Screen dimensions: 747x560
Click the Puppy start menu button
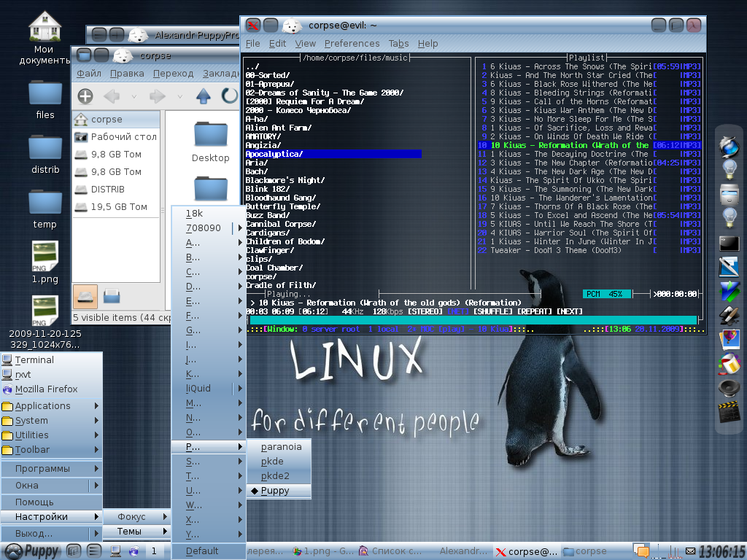(32, 551)
